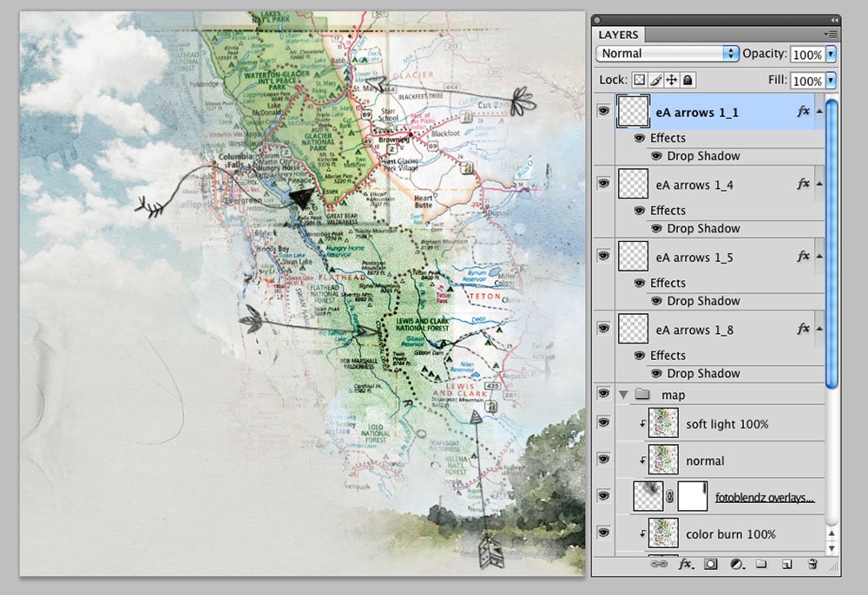Viewport: 868px width, 595px height.
Task: Click the scrollbar up arrow in Layers panel
Action: tap(832, 533)
